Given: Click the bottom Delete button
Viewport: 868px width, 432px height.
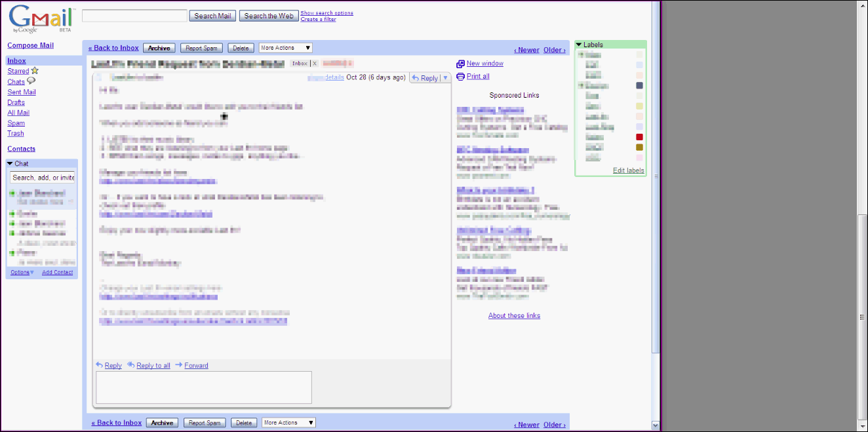Looking at the screenshot, I should coord(244,423).
